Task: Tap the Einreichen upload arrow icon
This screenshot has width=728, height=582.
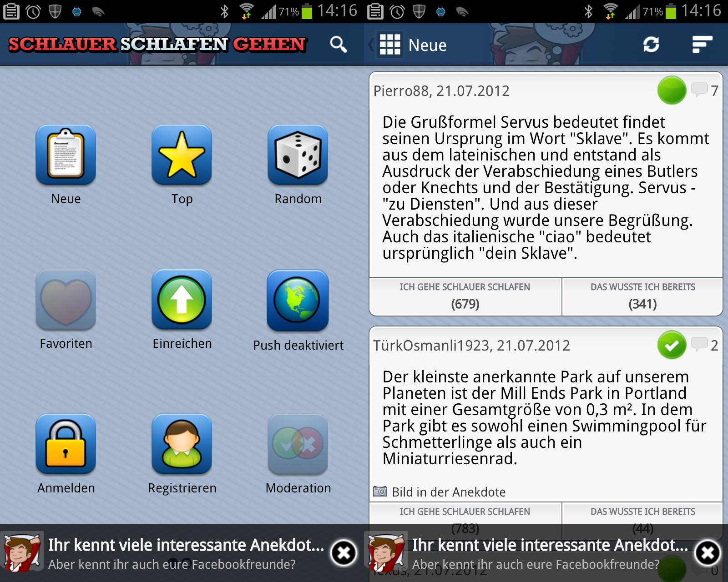Action: pyautogui.click(x=182, y=299)
